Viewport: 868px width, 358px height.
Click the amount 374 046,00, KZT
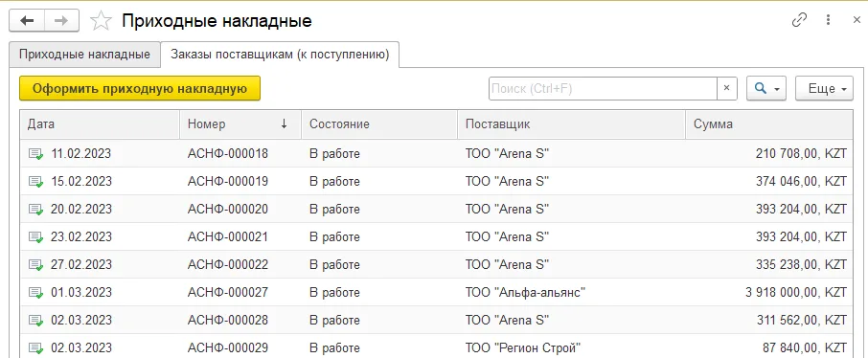coord(801,182)
